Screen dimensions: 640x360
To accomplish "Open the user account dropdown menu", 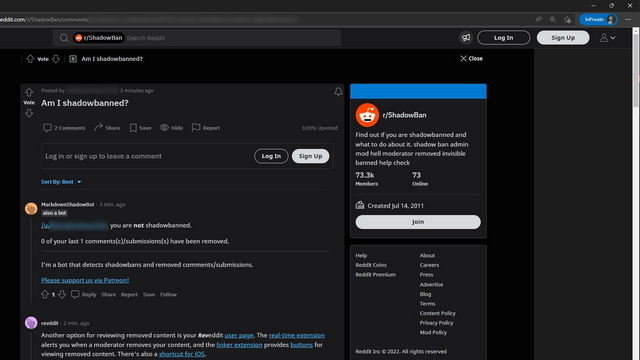I will click(607, 38).
